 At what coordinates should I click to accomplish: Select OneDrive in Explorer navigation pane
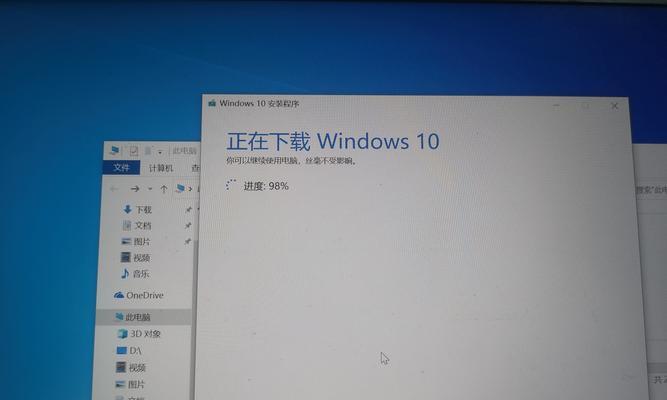click(x=139, y=295)
